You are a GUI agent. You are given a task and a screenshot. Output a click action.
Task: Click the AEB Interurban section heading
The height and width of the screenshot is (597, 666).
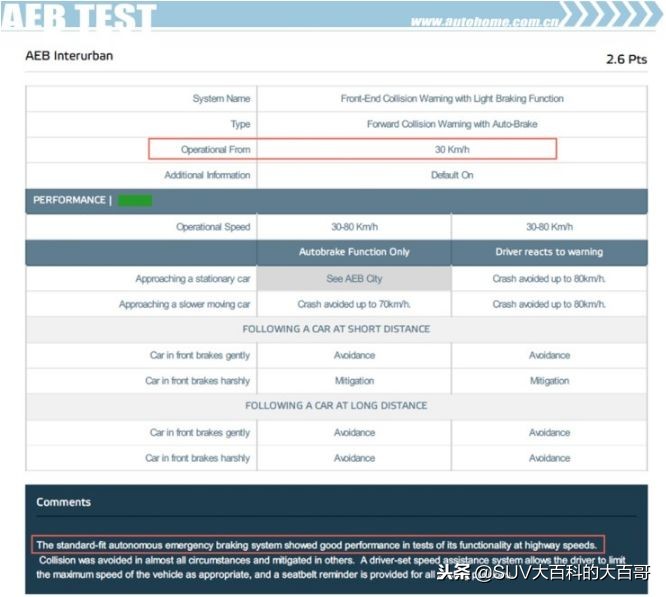tap(69, 56)
